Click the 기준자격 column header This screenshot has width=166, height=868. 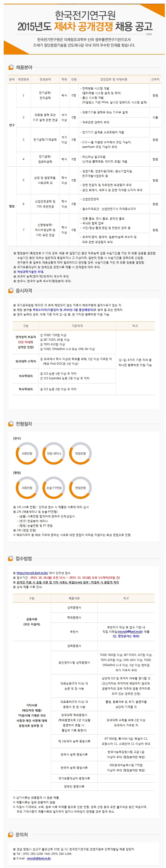click(x=77, y=326)
